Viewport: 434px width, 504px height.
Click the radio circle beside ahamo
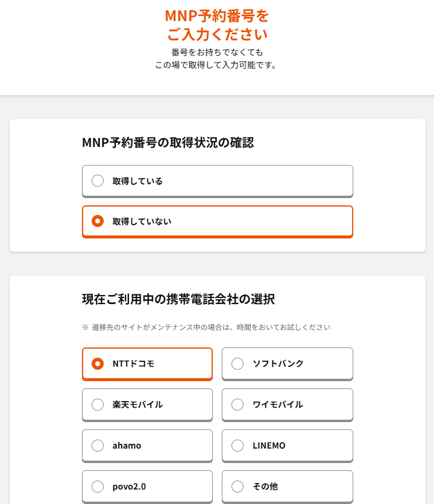point(98,446)
